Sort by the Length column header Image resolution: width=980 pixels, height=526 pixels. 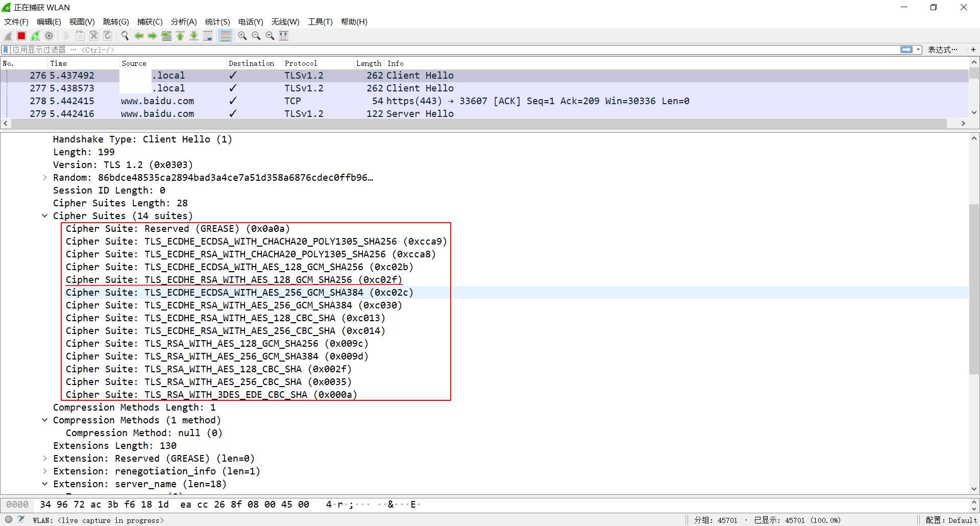[x=369, y=63]
